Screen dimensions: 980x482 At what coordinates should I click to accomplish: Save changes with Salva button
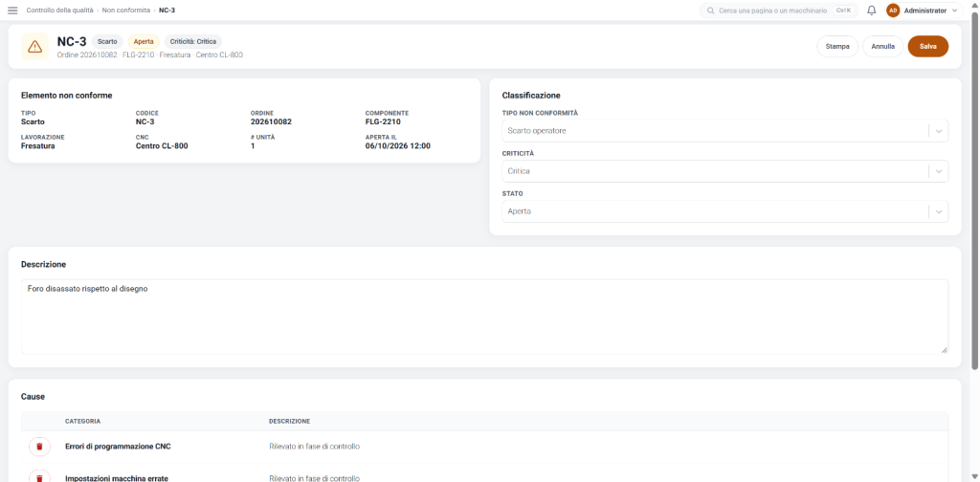[928, 46]
